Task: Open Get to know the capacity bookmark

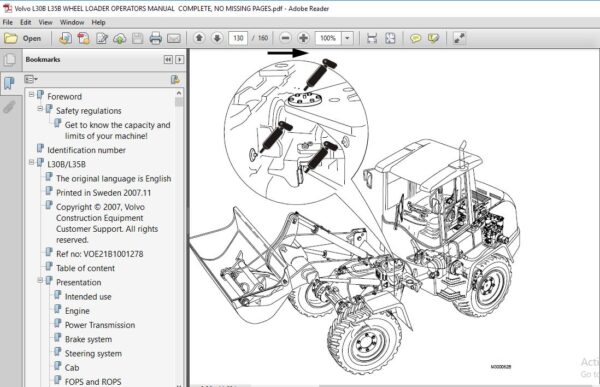Action: (117, 131)
